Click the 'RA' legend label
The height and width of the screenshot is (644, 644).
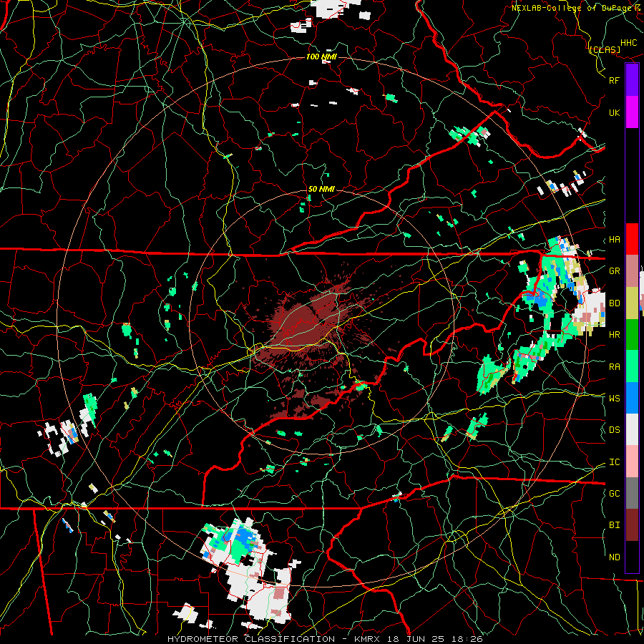click(615, 367)
